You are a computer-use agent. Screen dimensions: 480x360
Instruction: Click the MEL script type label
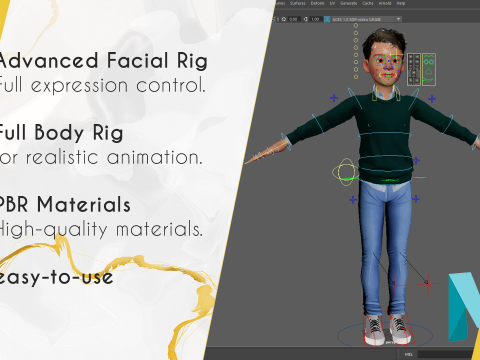pyautogui.click(x=408, y=354)
